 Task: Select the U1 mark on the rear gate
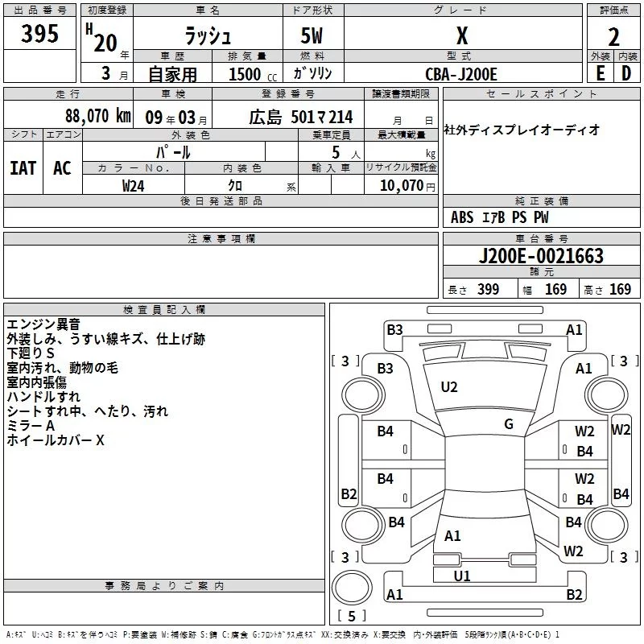(462, 576)
